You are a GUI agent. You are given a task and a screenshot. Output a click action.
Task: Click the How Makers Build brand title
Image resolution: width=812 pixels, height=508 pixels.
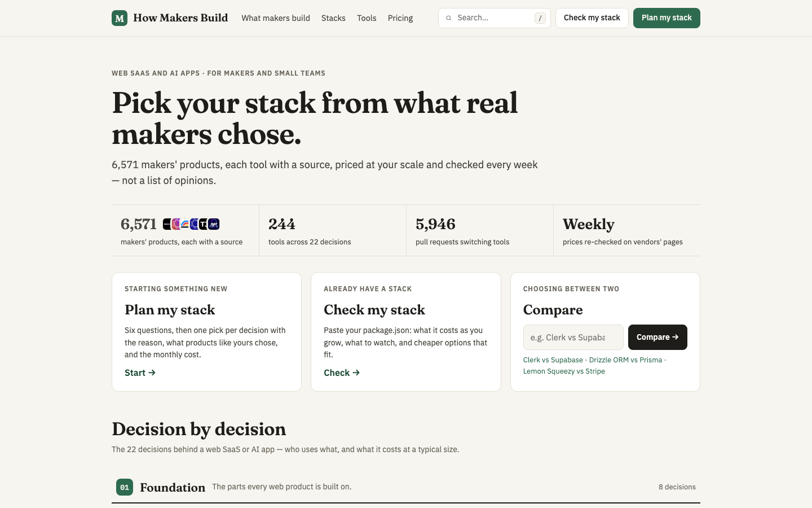(x=180, y=18)
